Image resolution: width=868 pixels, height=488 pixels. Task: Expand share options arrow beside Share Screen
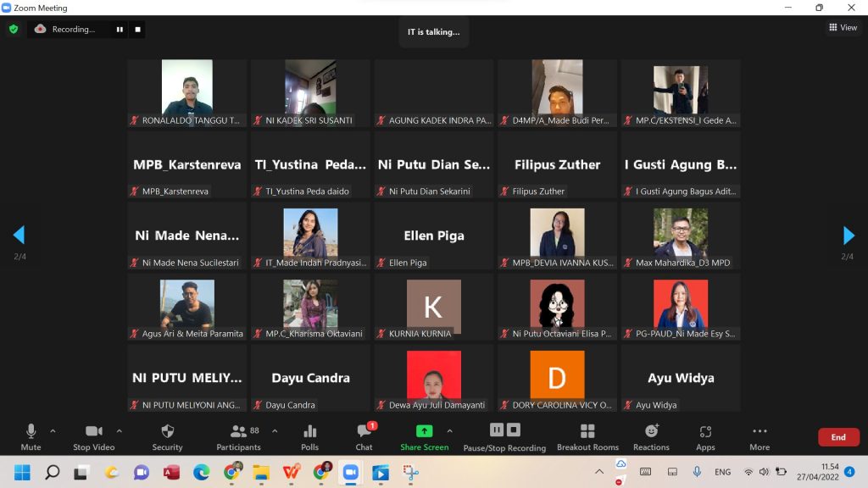pos(449,430)
